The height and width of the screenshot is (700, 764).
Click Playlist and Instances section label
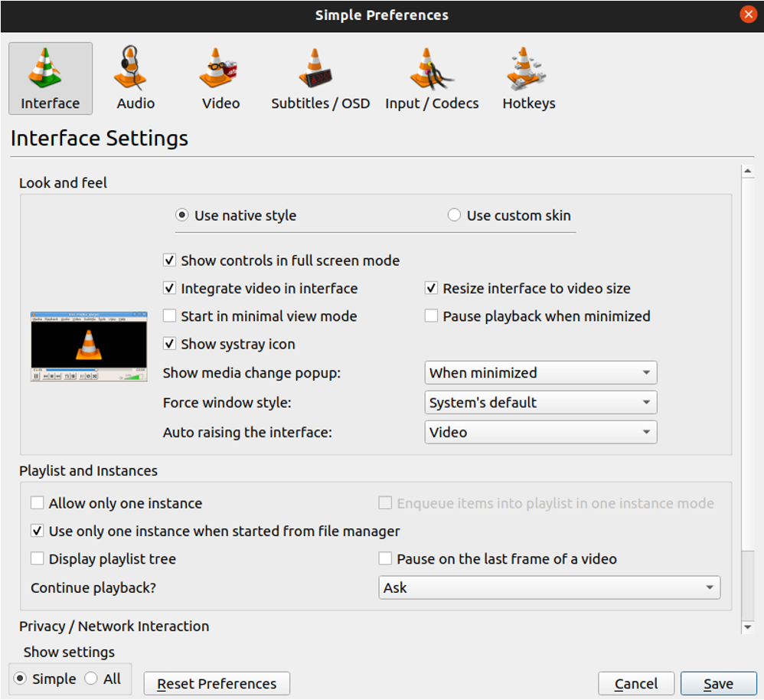(88, 471)
